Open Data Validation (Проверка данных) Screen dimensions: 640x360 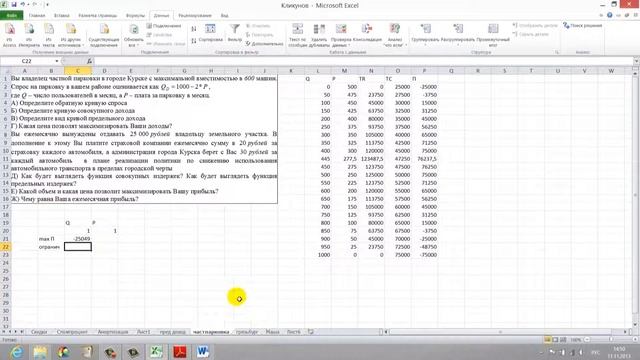pos(341,35)
